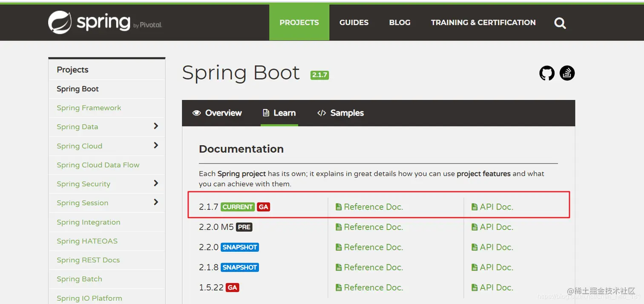The width and height of the screenshot is (644, 304).
Task: Click the SNAPSHOT badge on 2.1.8 row
Action: [x=240, y=267]
